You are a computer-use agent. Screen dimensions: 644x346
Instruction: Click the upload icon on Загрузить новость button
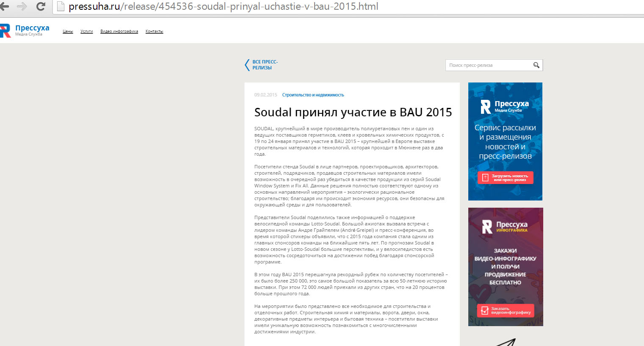pyautogui.click(x=485, y=178)
